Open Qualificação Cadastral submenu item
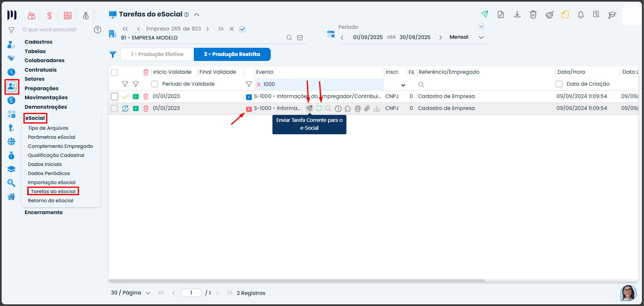The height and width of the screenshot is (306, 644). pos(56,155)
